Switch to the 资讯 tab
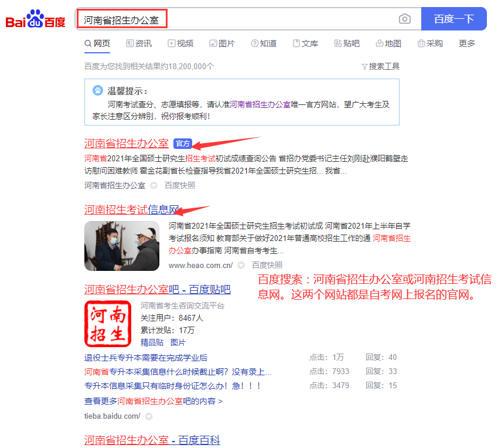This screenshot has height=448, width=498. coord(139,43)
